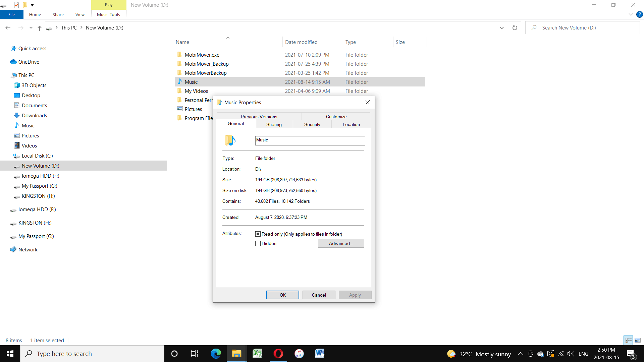Refresh the New Volume (D:) folder

click(515, 28)
